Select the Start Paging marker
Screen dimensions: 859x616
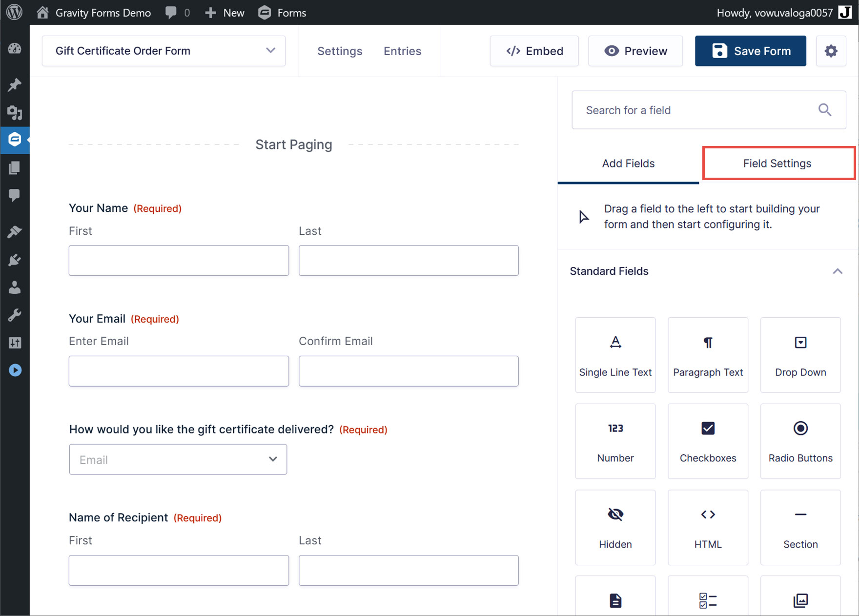(x=294, y=144)
